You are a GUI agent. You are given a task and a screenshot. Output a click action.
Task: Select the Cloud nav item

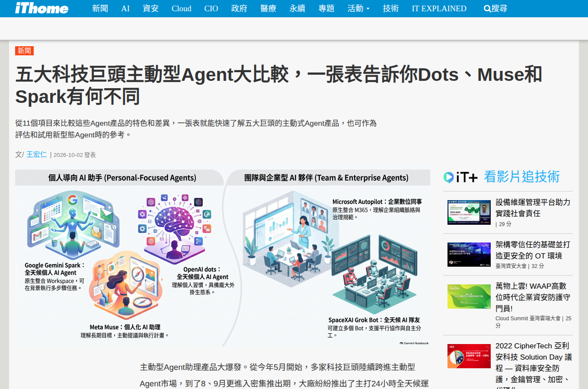[x=181, y=9]
